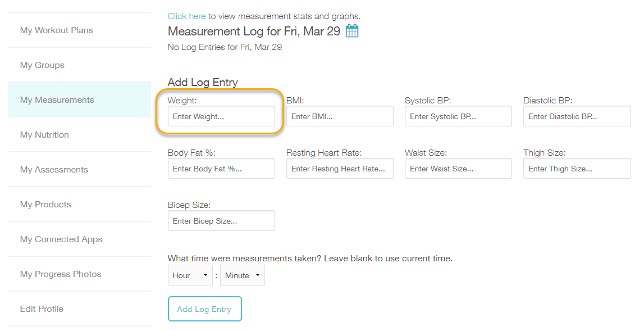The height and width of the screenshot is (331, 644).
Task: Click Edit Profile in sidebar
Action: pyautogui.click(x=42, y=309)
